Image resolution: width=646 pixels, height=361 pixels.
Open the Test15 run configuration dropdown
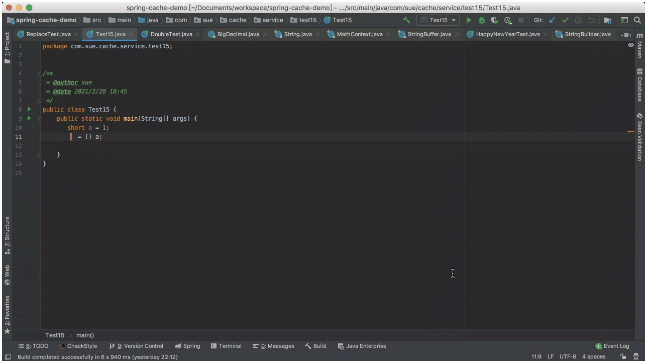tap(438, 20)
